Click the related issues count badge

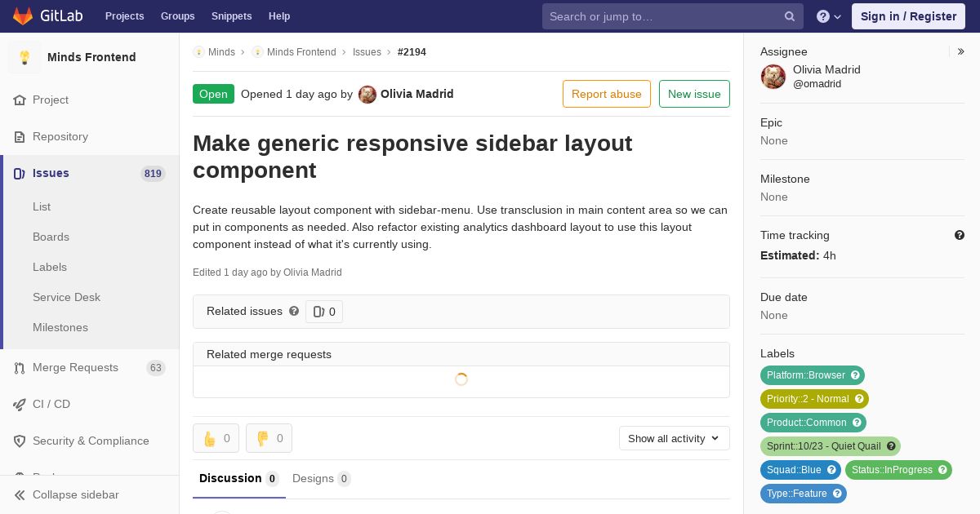[x=324, y=312]
